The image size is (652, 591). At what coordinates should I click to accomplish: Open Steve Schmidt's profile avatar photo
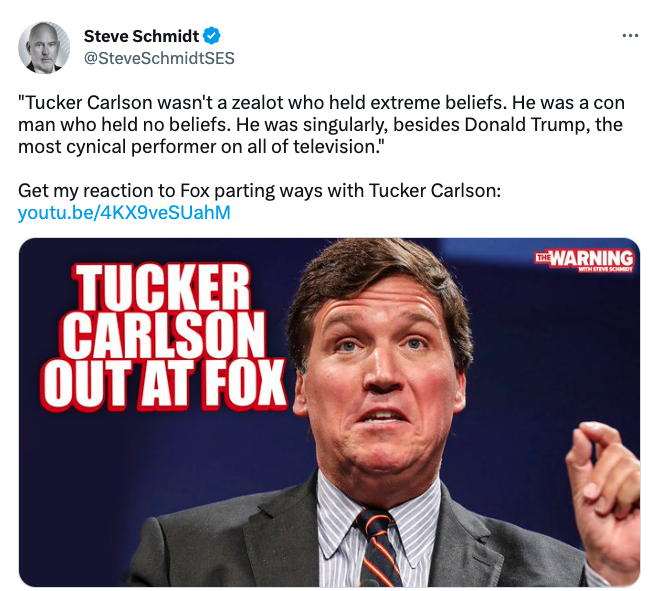tap(44, 47)
